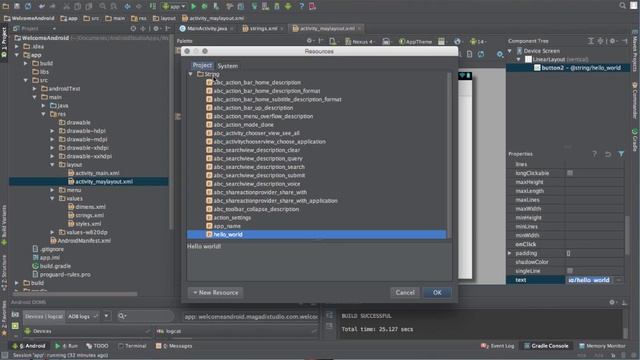Click the Help question mark icon
640x360 pixels.
(x=301, y=6)
